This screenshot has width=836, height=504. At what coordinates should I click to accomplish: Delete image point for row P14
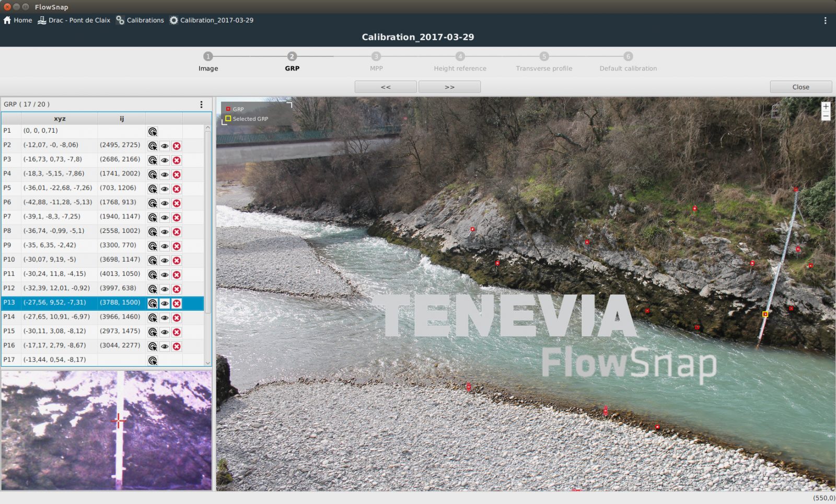(177, 318)
